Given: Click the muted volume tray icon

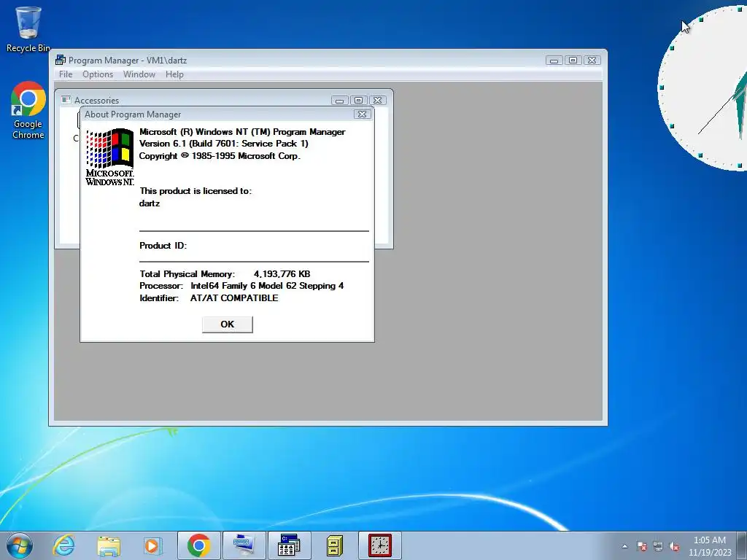Looking at the screenshot, I should click(674, 546).
